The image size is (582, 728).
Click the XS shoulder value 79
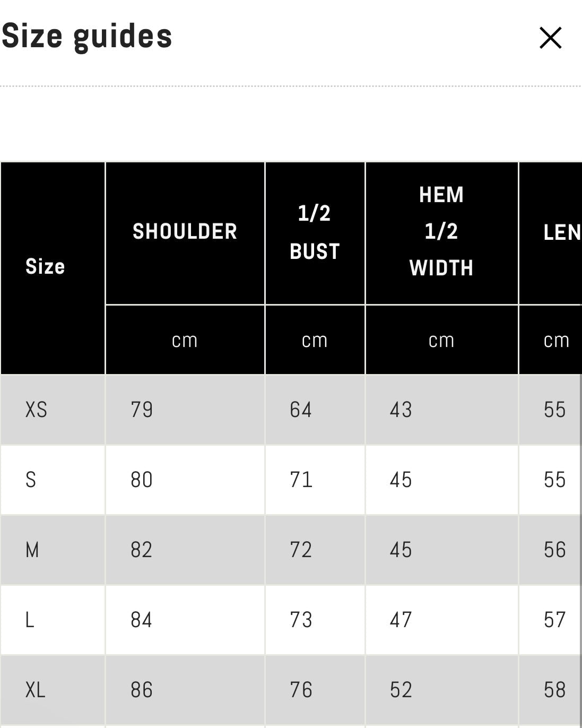tap(142, 410)
